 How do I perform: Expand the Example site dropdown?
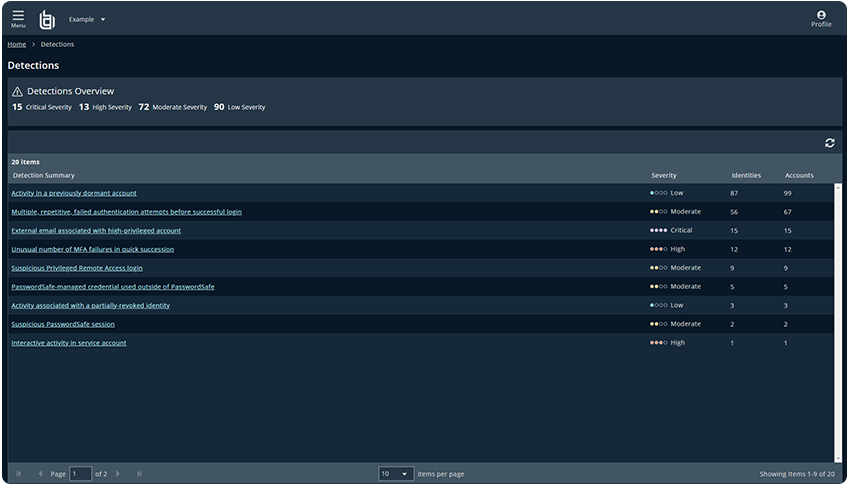point(87,19)
